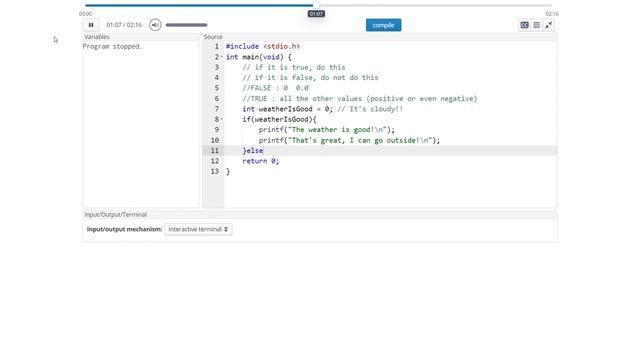Viewport: 640px width, 360px height.
Task: Exit fullscreen with the collapse icon
Action: pos(549,25)
